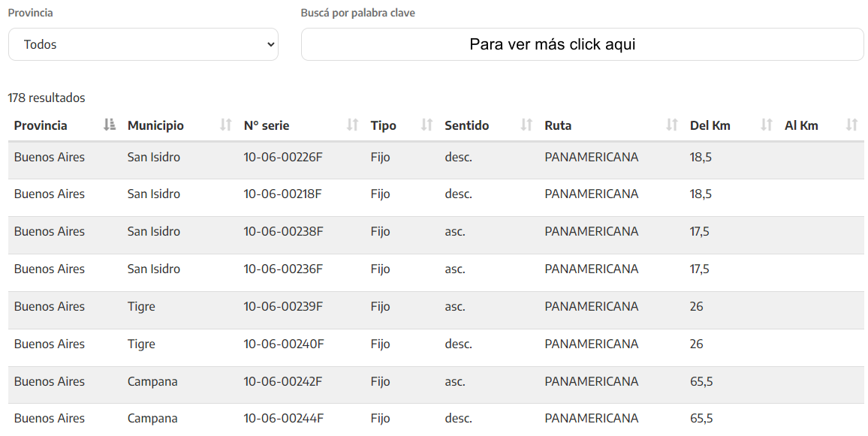Sort table by Municipio using its arrows icon
868x436 pixels.
coord(226,125)
